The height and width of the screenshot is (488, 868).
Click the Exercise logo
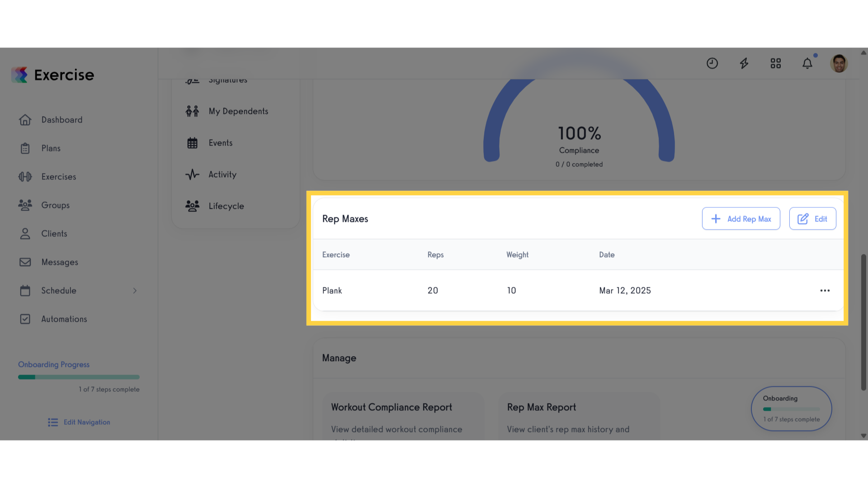coord(52,75)
